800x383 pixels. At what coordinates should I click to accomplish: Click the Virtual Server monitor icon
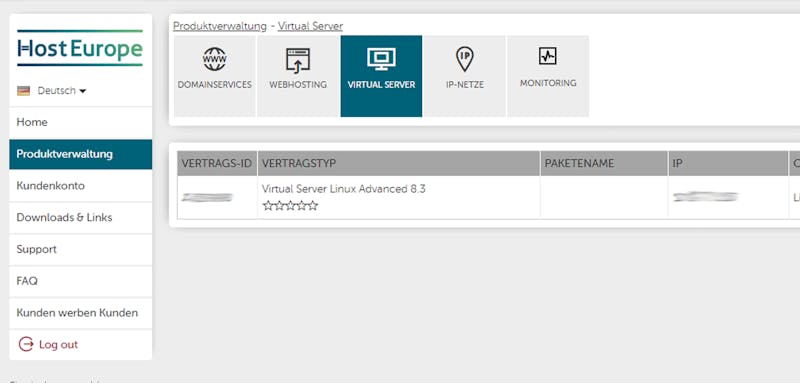point(381,59)
